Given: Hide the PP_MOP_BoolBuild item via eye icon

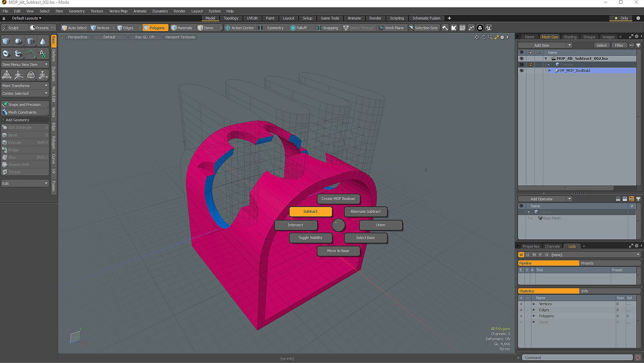Looking at the screenshot, I should [521, 71].
